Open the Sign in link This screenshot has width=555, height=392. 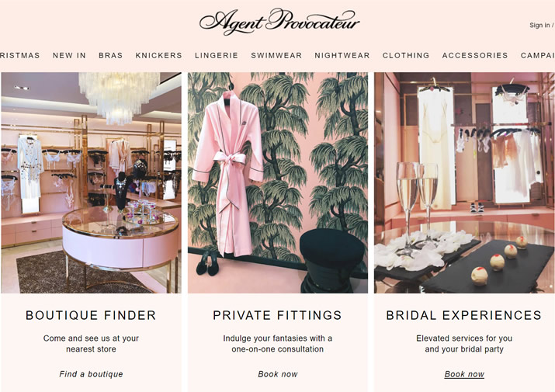point(539,25)
